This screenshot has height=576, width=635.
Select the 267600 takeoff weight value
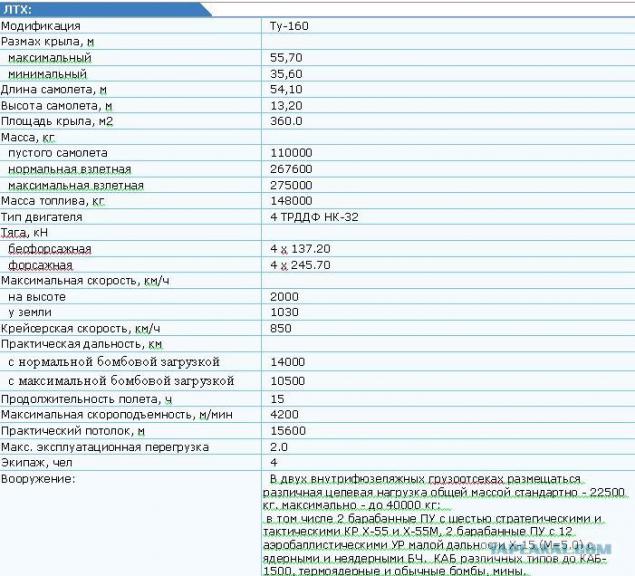[x=291, y=169]
